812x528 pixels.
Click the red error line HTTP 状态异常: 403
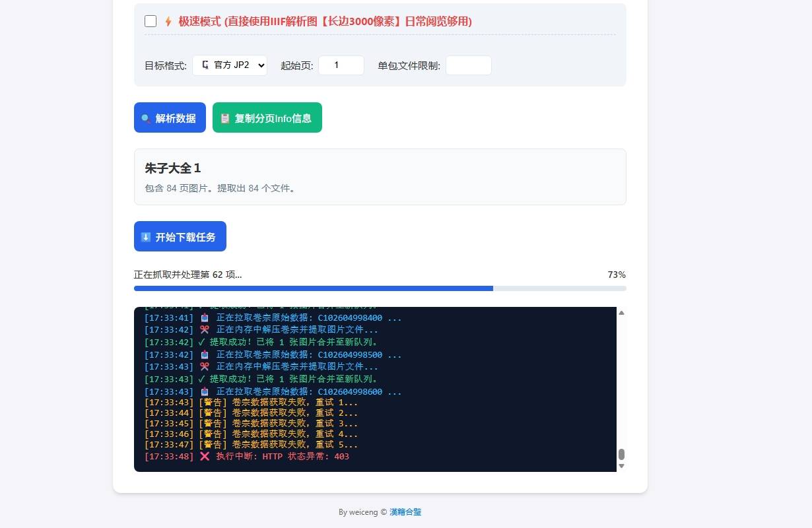pyautogui.click(x=247, y=457)
